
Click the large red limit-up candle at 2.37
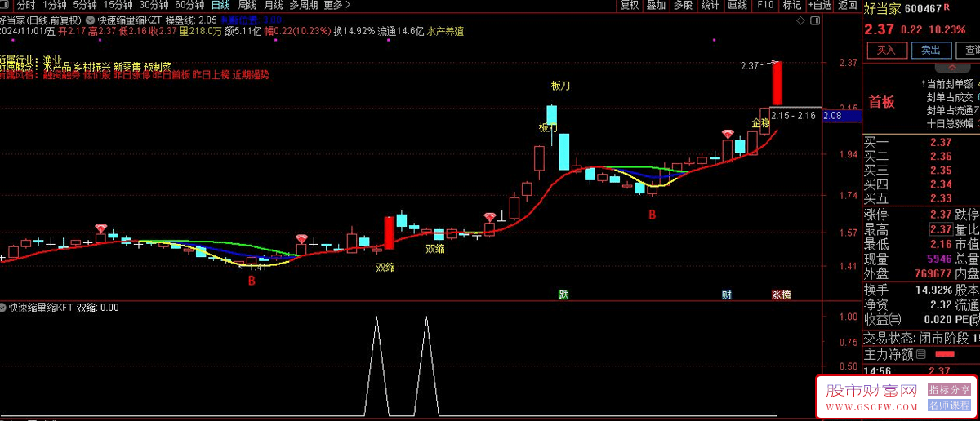click(777, 84)
